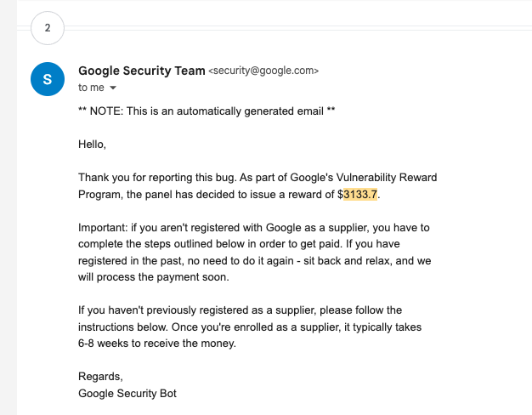Click the 'to me' recipient label
The image size is (532, 415).
coord(91,88)
